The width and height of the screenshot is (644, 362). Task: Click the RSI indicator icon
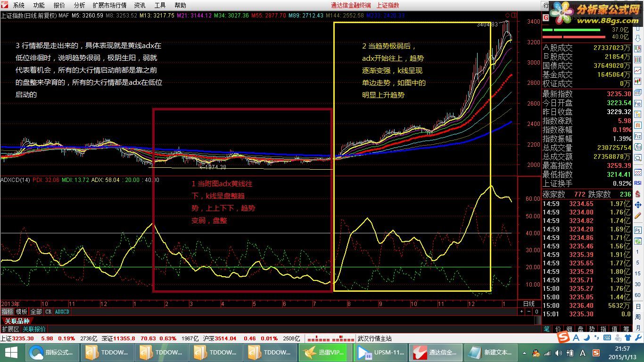pyautogui.click(x=638, y=183)
